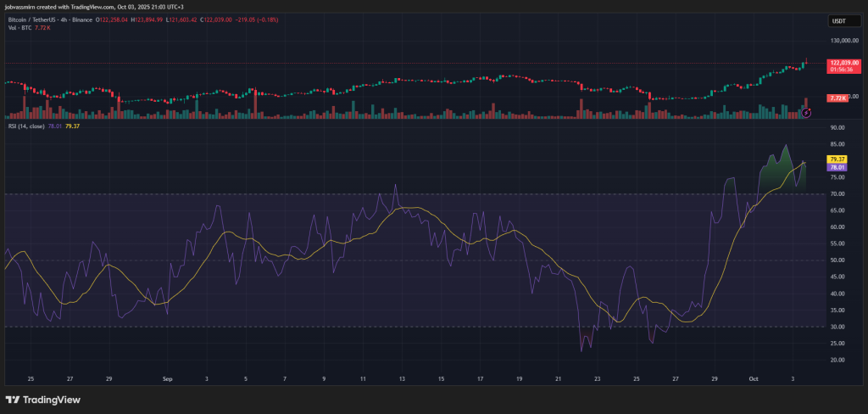Click the Vol · BTC indicator label
Screen dimensions: 868x414
[19, 27]
